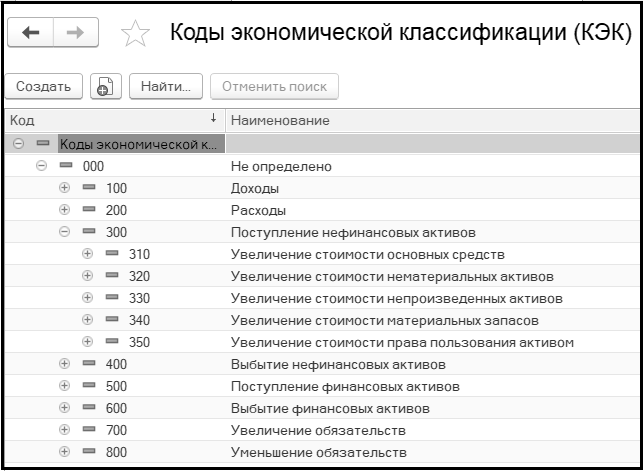This screenshot has height=471, width=643.
Task: Click the copy-create icon next to Создать
Action: click(105, 87)
